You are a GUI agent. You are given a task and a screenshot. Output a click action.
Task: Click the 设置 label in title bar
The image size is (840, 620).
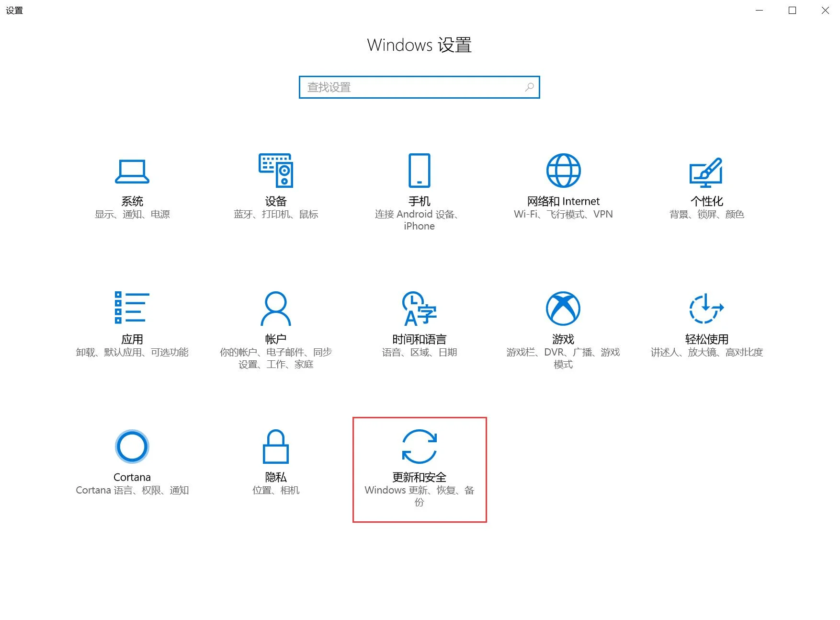pyautogui.click(x=14, y=10)
